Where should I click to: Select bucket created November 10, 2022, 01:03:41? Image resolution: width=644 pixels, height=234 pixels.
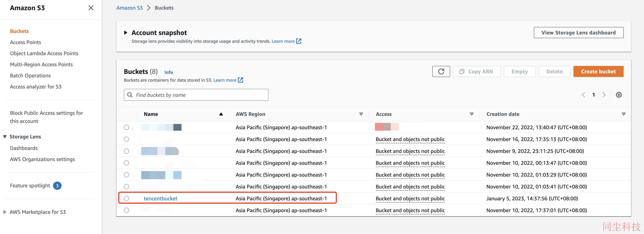[126, 187]
